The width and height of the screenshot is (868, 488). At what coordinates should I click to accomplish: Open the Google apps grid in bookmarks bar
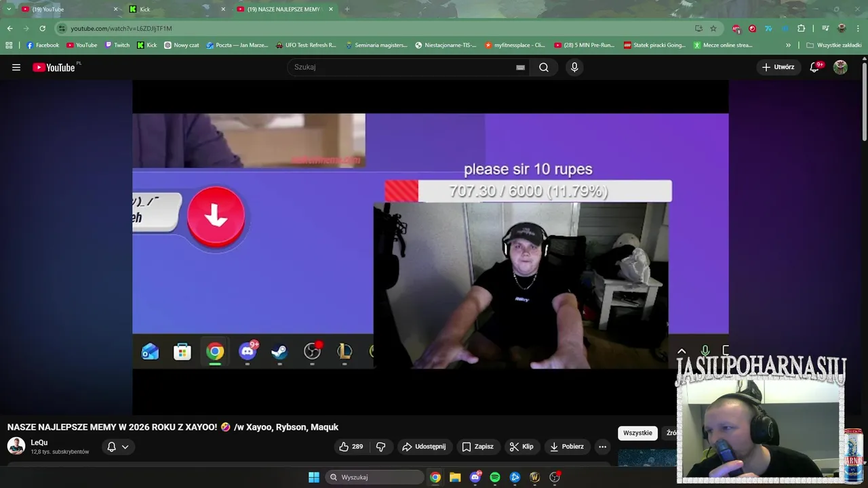(x=9, y=45)
